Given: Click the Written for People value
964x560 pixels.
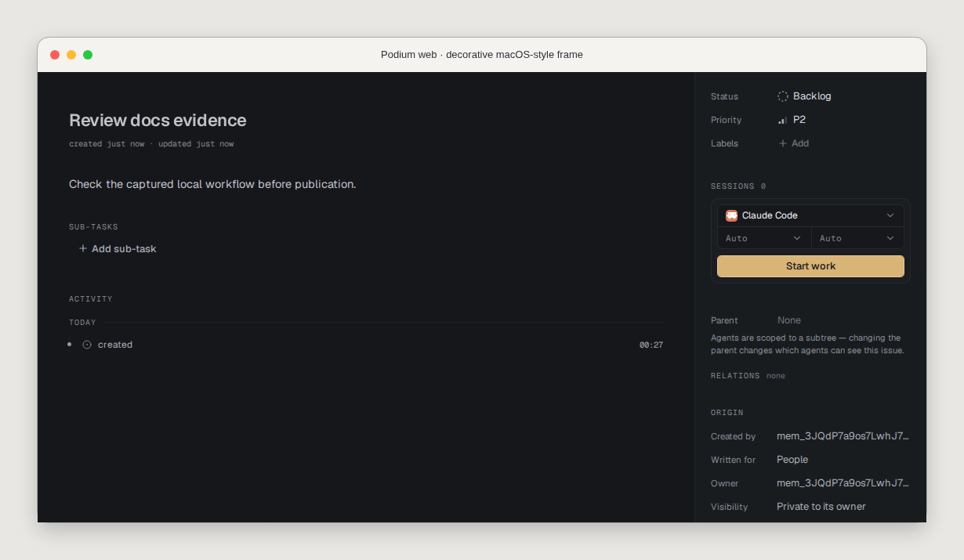Looking at the screenshot, I should point(792,460).
